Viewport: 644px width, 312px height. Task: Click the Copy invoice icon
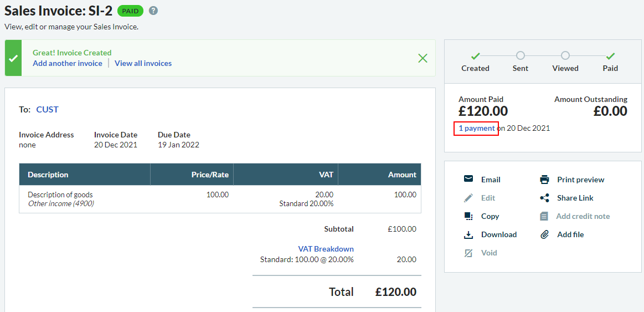pyautogui.click(x=468, y=216)
